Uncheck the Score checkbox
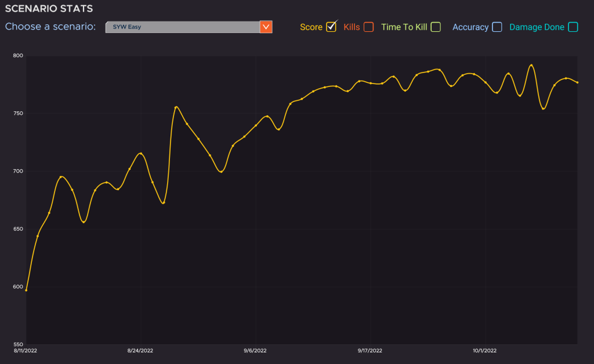594x364 pixels. [x=331, y=27]
